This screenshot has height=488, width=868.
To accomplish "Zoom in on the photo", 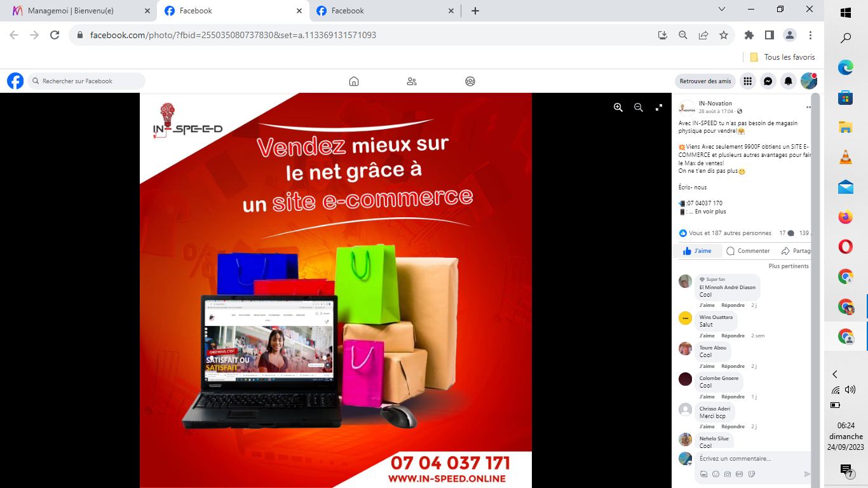I will coord(618,108).
